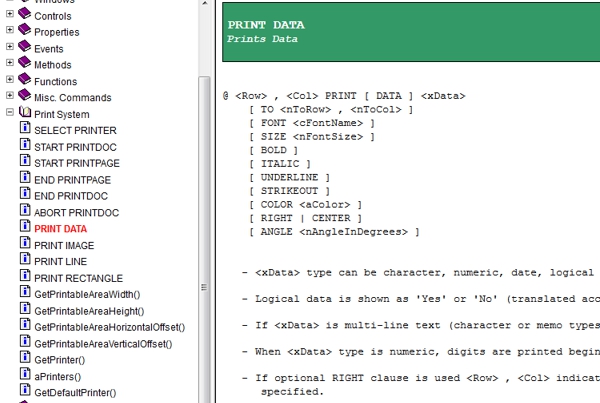Click the page icon beside END PRINTDOC
The width and height of the screenshot is (600, 403).
tap(25, 193)
